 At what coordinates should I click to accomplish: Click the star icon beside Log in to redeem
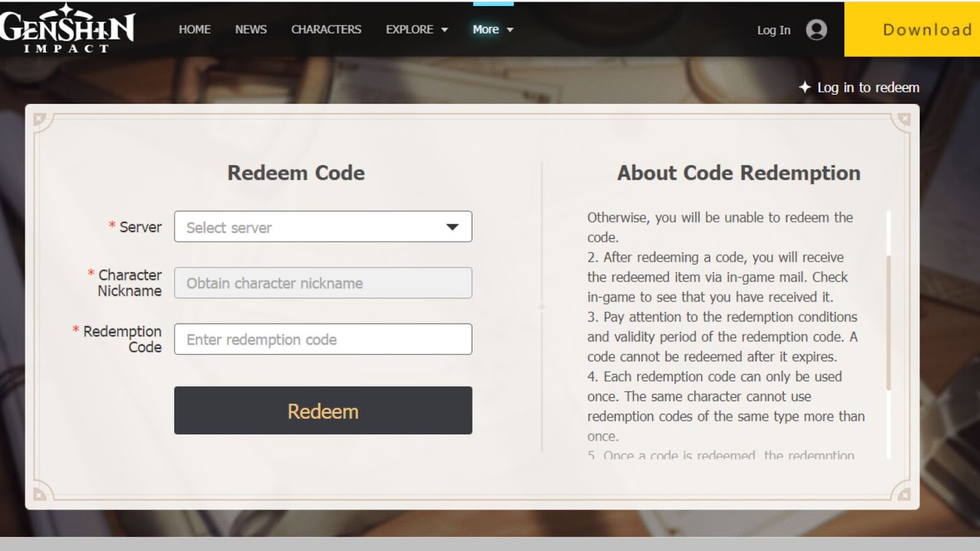click(x=805, y=88)
